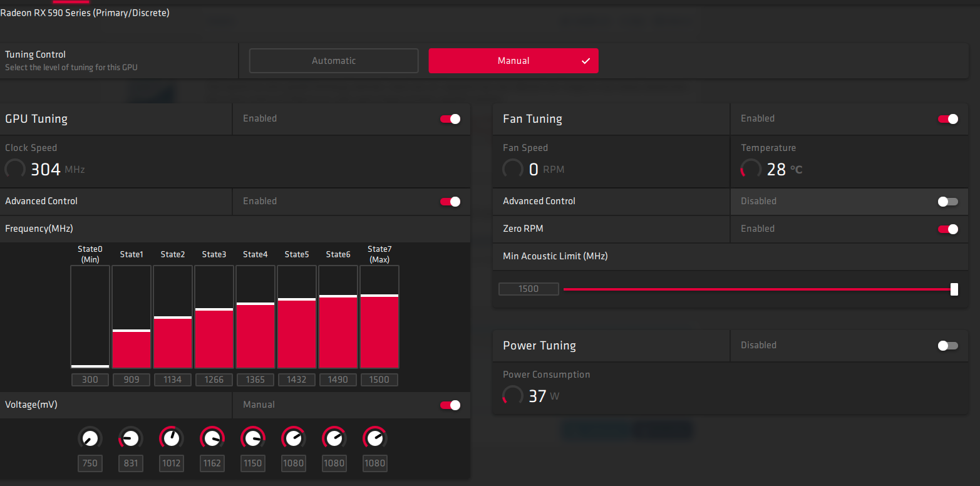Toggle GPU Advanced Control switch
This screenshot has width=980, height=486.
(x=450, y=202)
